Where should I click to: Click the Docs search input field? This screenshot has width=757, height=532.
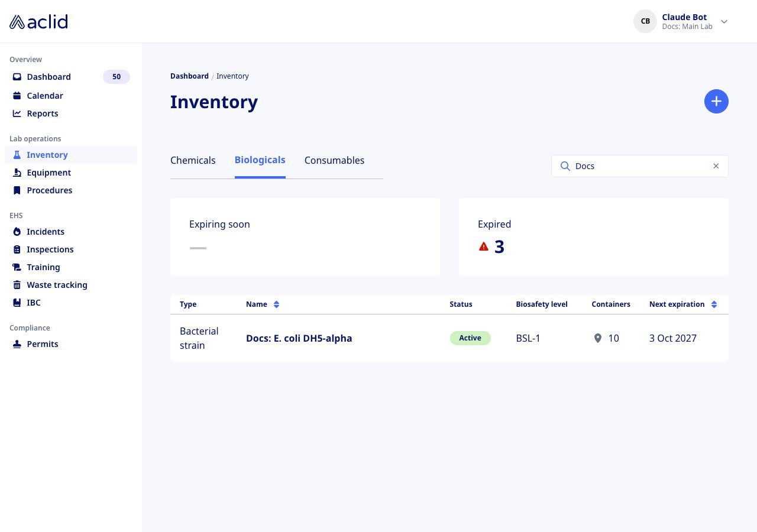(x=640, y=166)
